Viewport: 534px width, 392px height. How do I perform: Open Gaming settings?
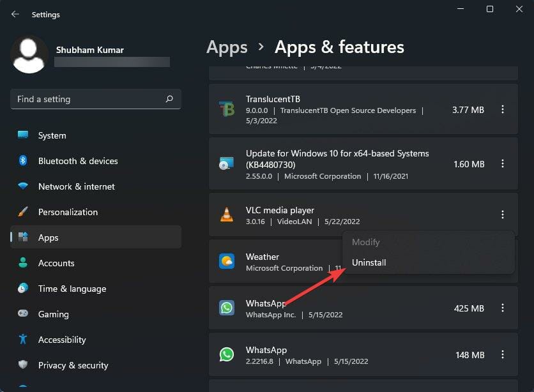pos(96,314)
